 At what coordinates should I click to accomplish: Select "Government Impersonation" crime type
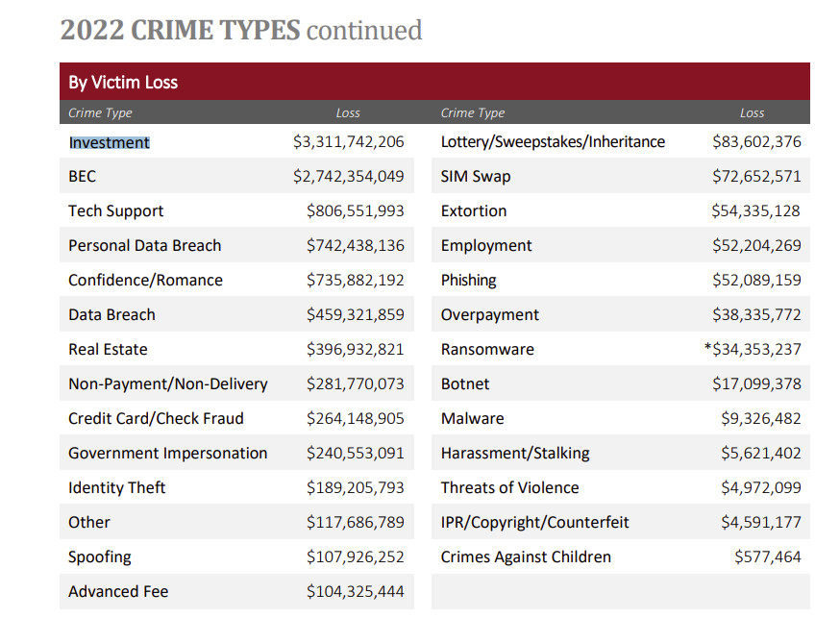click(x=167, y=454)
